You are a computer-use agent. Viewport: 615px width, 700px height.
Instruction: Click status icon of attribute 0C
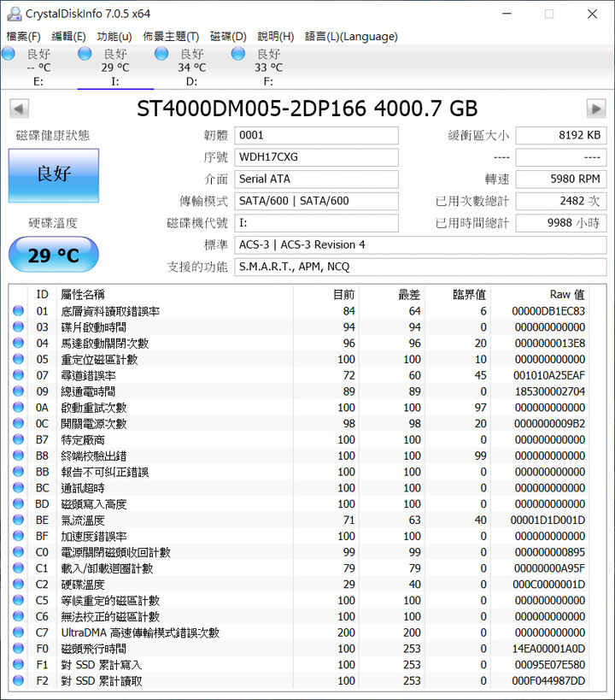pos(18,423)
